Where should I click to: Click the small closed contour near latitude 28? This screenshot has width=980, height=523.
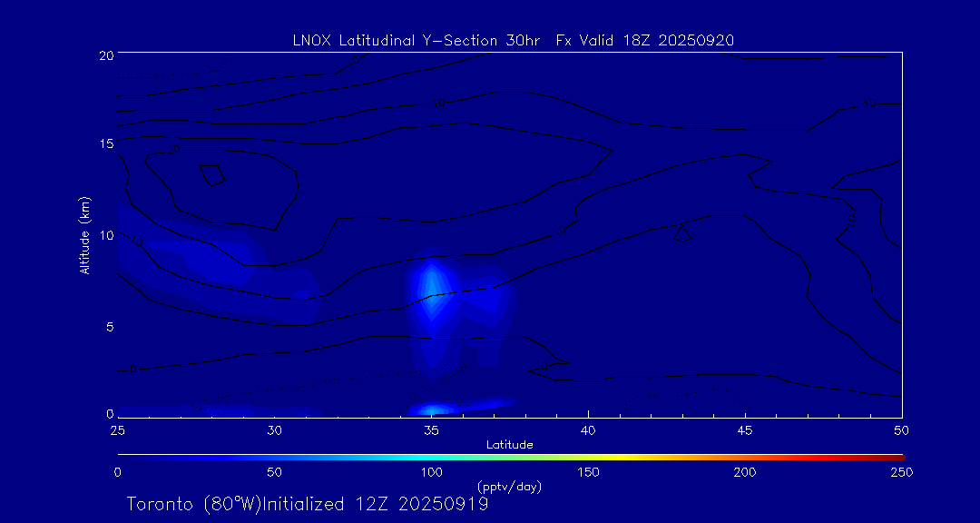tap(211, 175)
